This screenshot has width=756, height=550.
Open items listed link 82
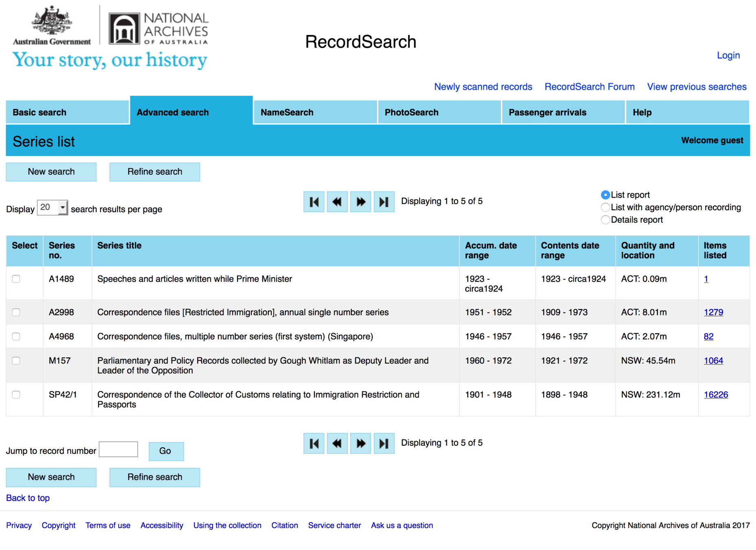coord(708,337)
